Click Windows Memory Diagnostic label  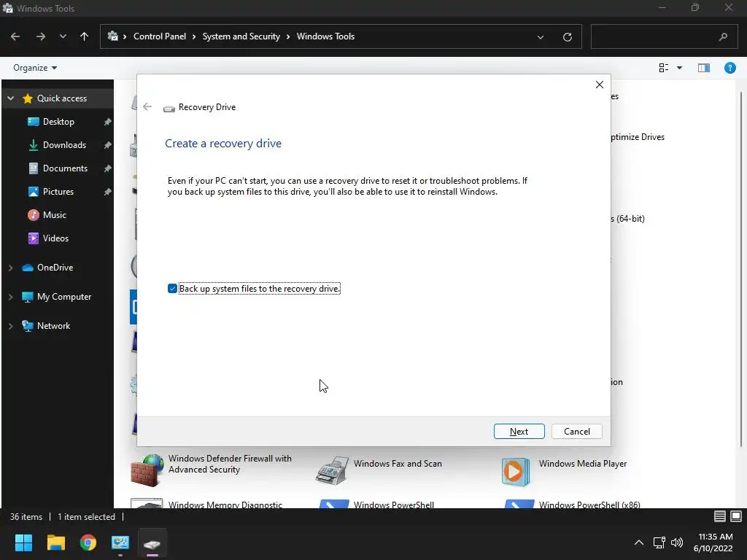point(225,505)
